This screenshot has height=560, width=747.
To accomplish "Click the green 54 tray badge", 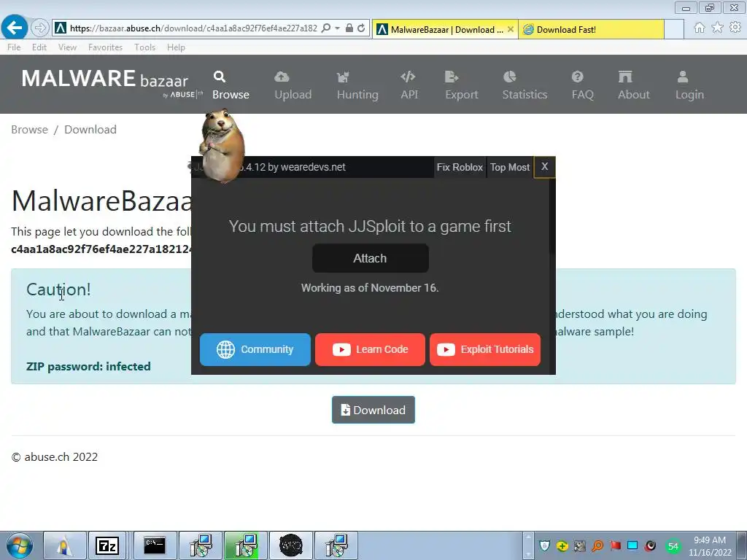I will click(673, 546).
